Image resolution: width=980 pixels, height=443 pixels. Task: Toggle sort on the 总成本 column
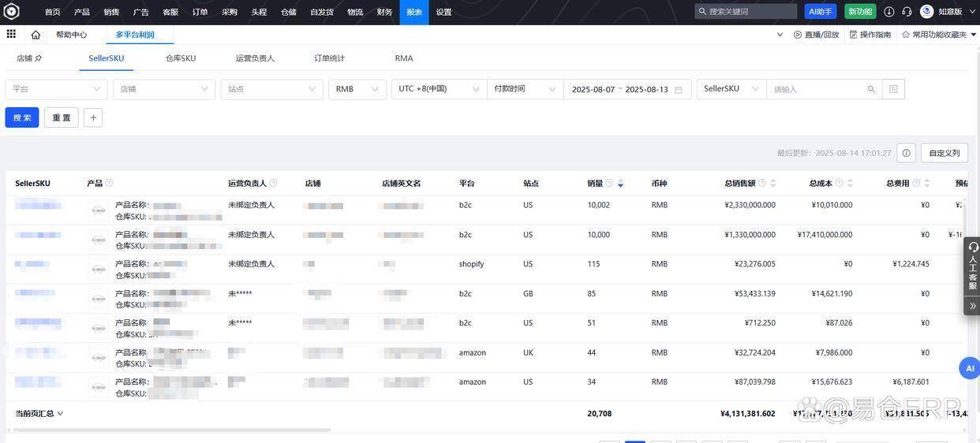(850, 184)
